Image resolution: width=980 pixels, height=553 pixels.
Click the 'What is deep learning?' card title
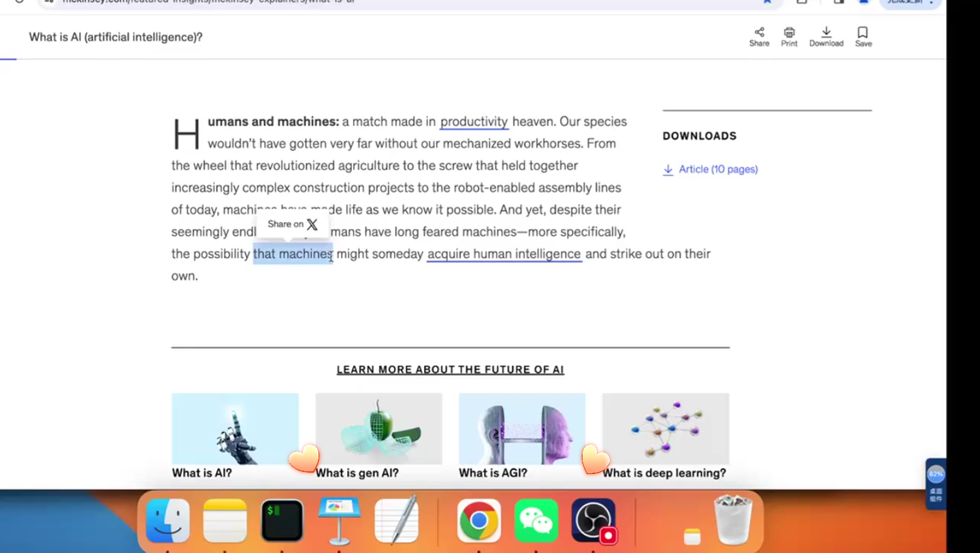click(664, 473)
